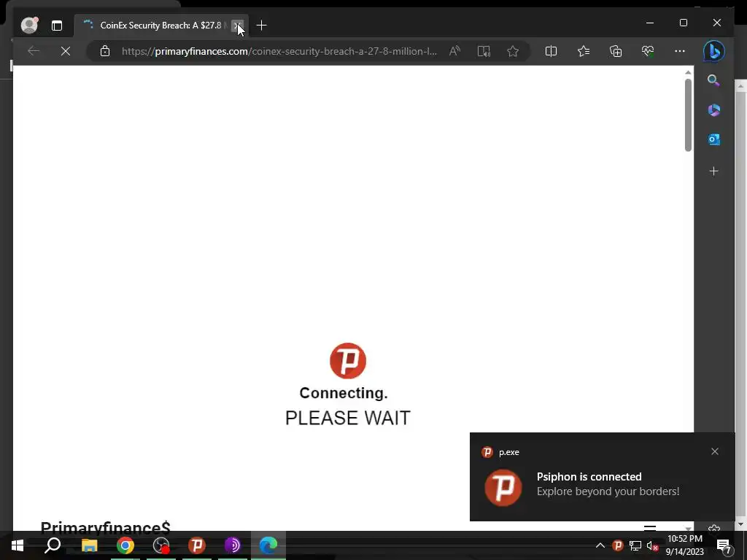
Task: Add this page to favorites star
Action: 513,51
